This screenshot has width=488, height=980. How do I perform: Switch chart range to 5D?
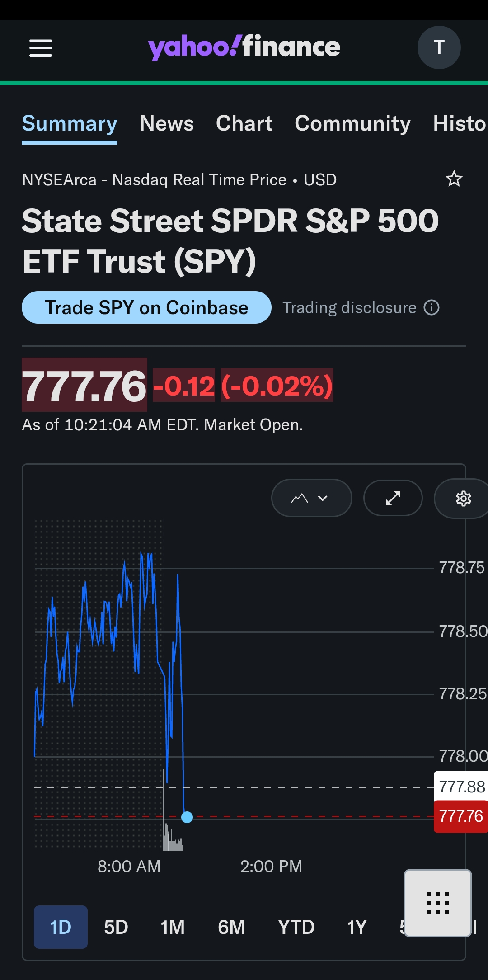[116, 927]
